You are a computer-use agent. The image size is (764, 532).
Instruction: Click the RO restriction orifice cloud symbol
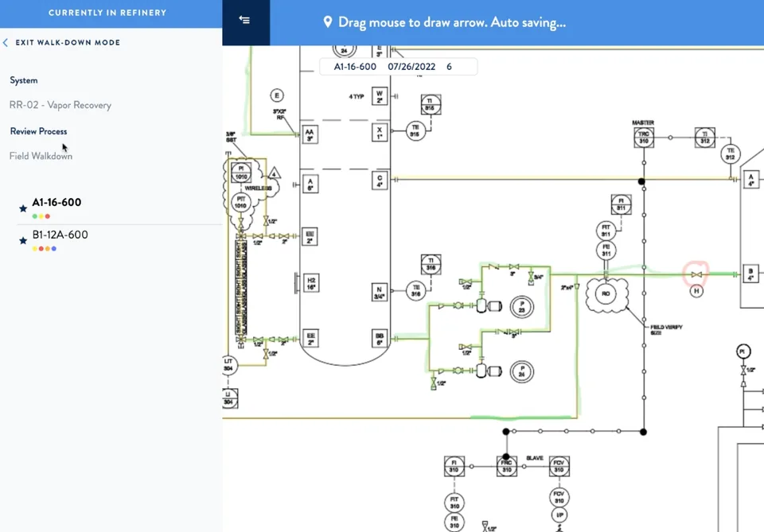tap(606, 294)
